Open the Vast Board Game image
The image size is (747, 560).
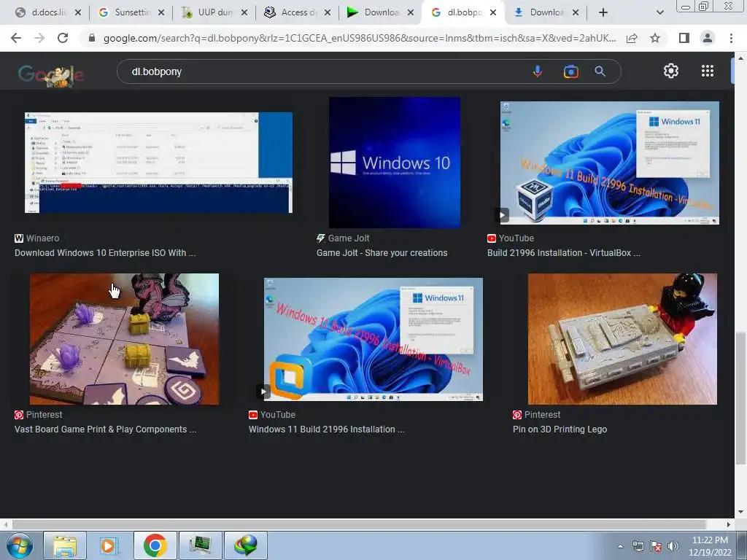coord(124,338)
